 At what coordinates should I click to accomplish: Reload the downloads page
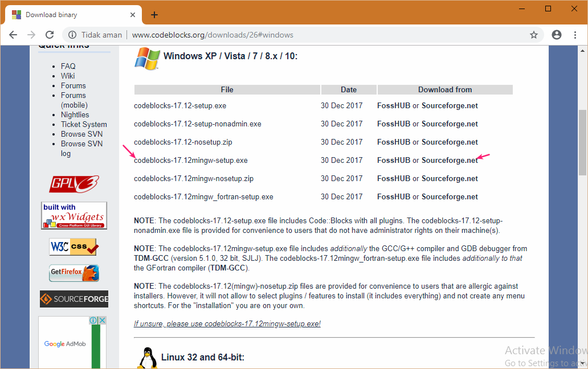click(49, 35)
